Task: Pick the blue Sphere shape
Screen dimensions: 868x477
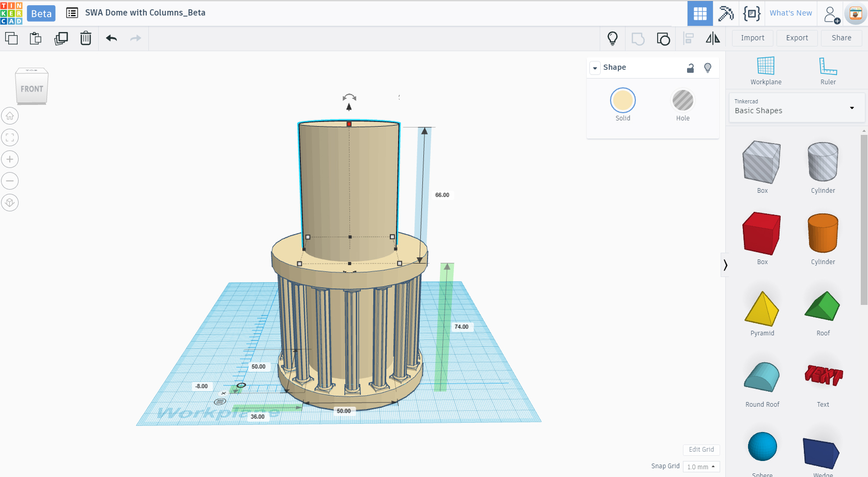Action: click(x=762, y=447)
